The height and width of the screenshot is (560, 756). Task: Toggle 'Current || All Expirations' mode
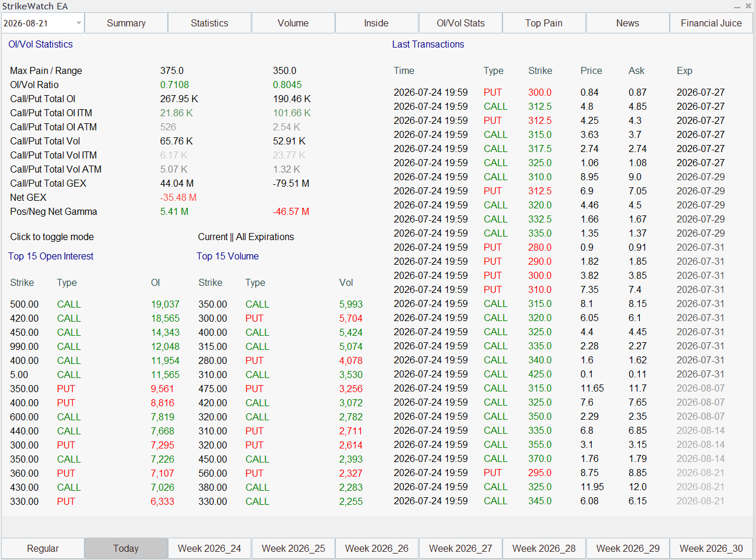[246, 237]
